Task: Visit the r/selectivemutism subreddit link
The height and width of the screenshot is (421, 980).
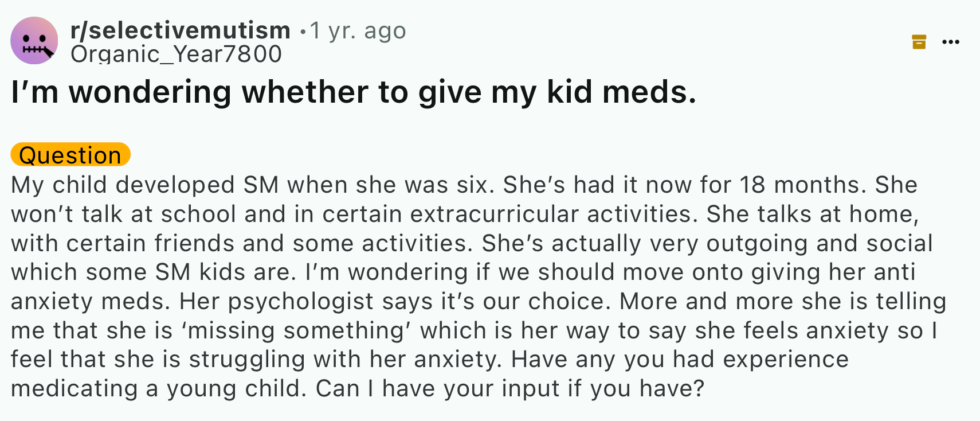Action: click(181, 30)
